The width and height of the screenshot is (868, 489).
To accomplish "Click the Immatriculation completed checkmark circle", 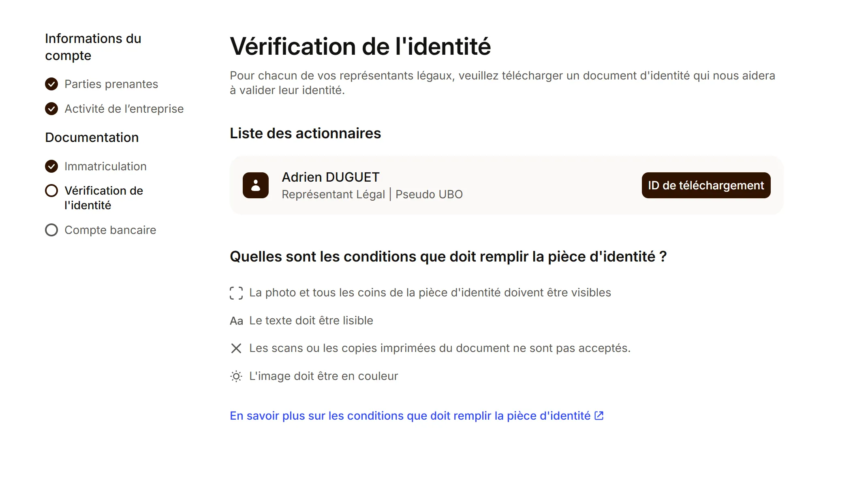I will tap(51, 166).
